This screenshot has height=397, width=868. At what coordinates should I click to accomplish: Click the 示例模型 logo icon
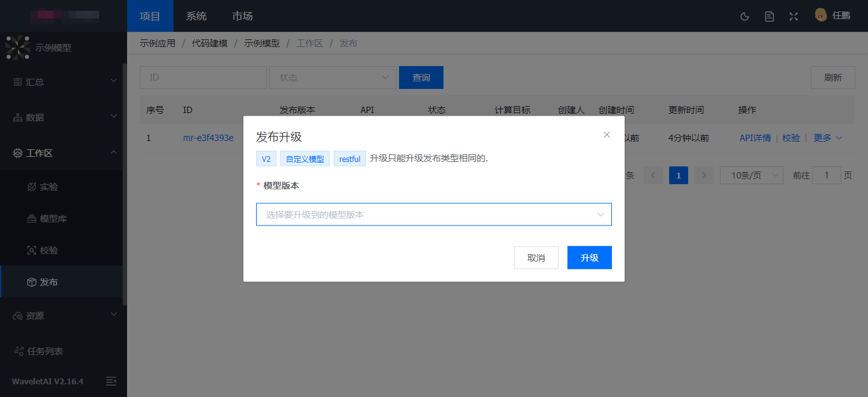(18, 48)
